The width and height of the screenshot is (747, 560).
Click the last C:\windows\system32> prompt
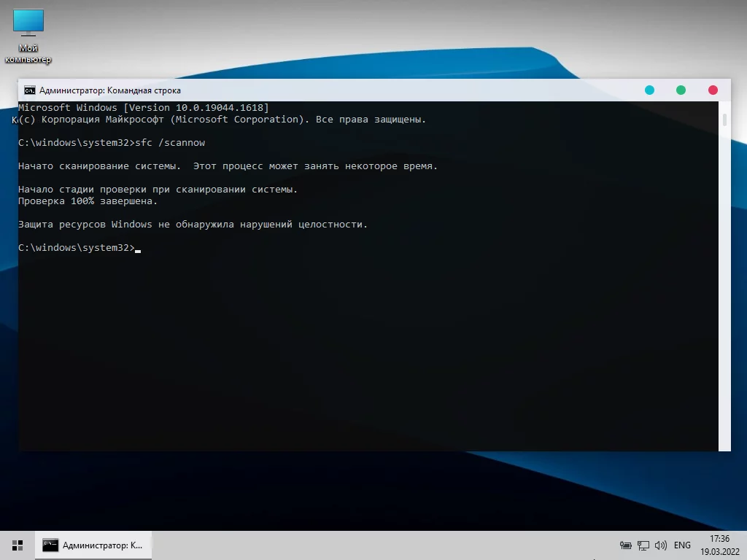pyautogui.click(x=77, y=248)
